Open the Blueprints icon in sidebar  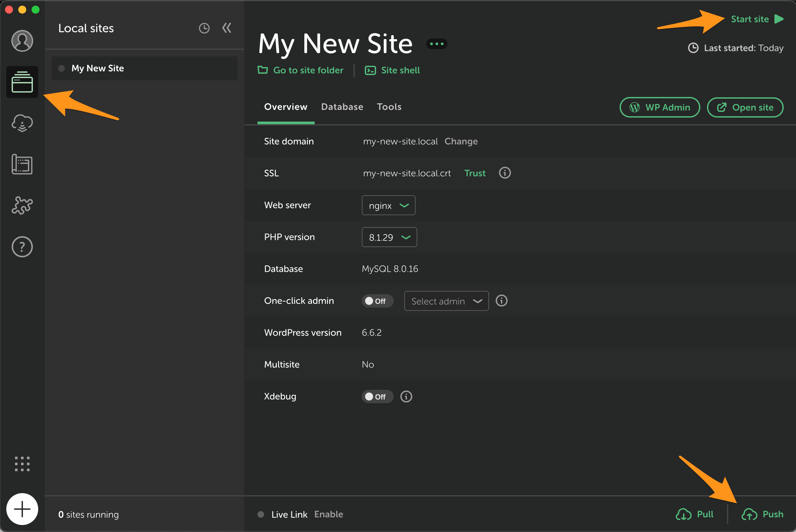(22, 164)
